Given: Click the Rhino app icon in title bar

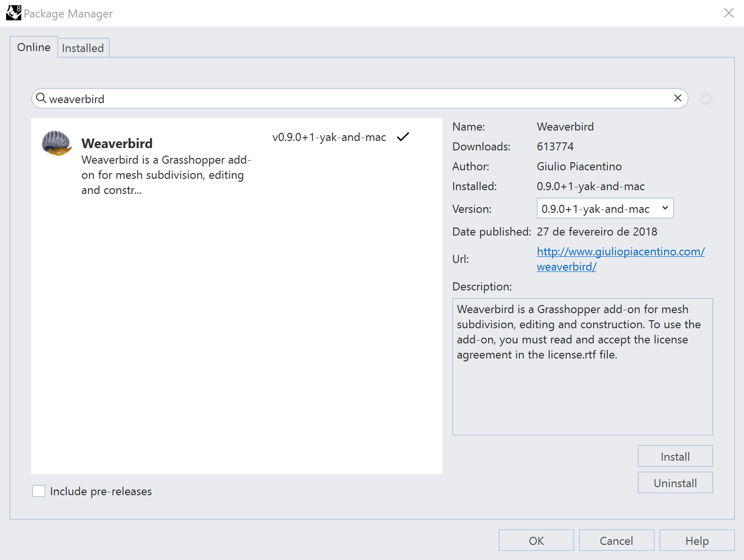Looking at the screenshot, I should point(13,13).
